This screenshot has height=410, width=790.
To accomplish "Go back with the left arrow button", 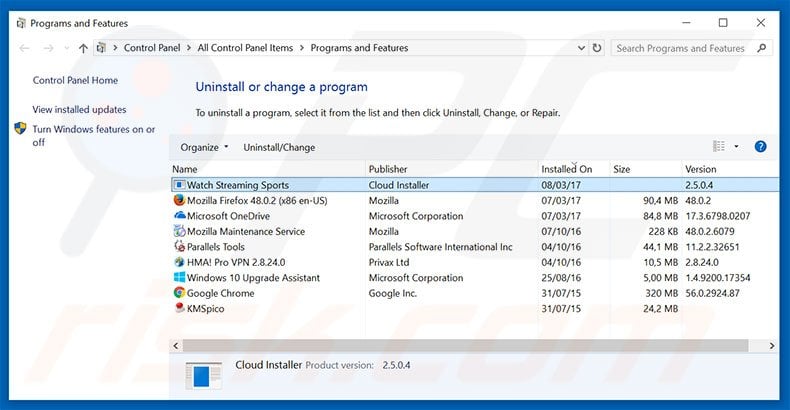I will coord(24,48).
